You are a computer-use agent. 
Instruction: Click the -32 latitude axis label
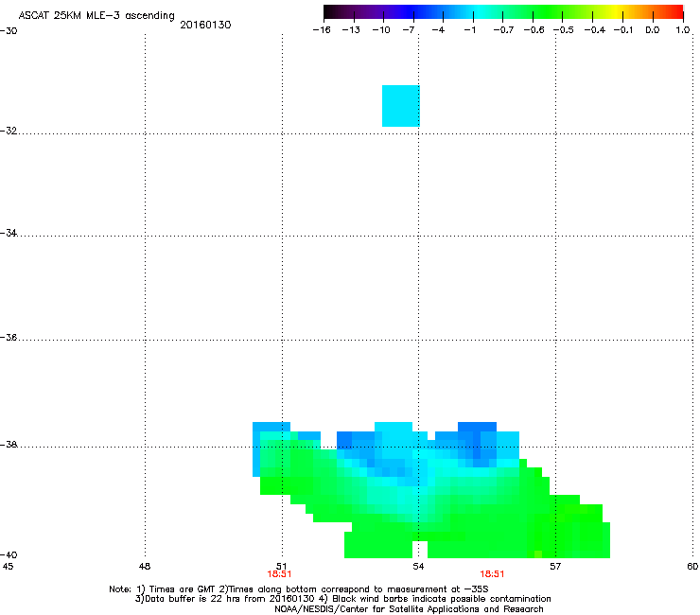[9, 131]
